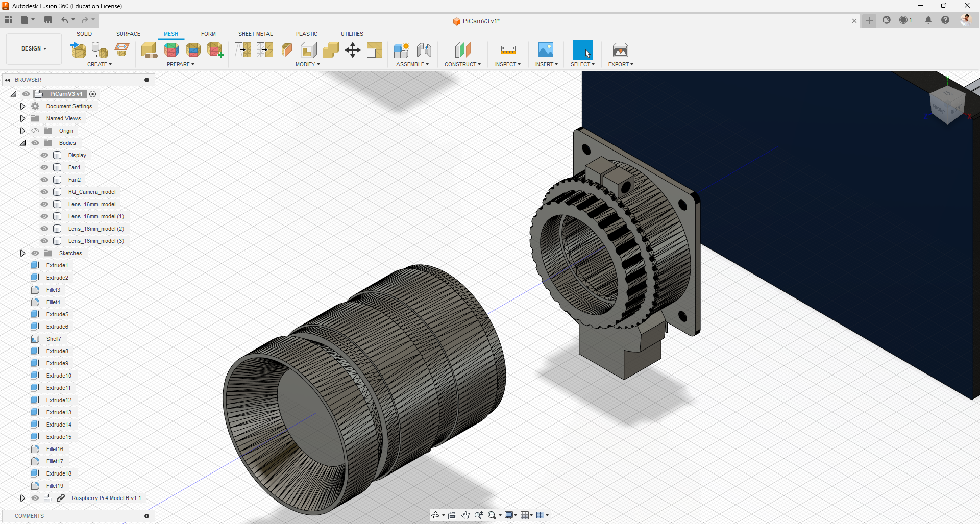The height and width of the screenshot is (524, 980).
Task: Open the Help question mark menu
Action: click(x=945, y=20)
